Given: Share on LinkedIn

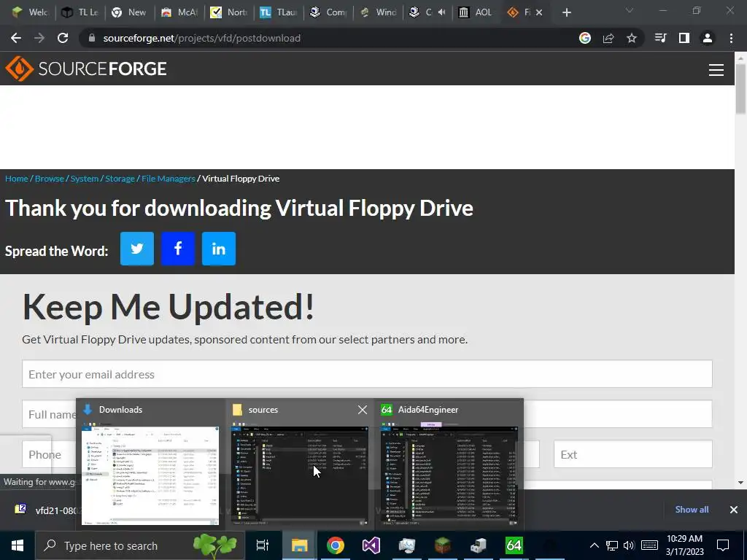Looking at the screenshot, I should coord(219,249).
